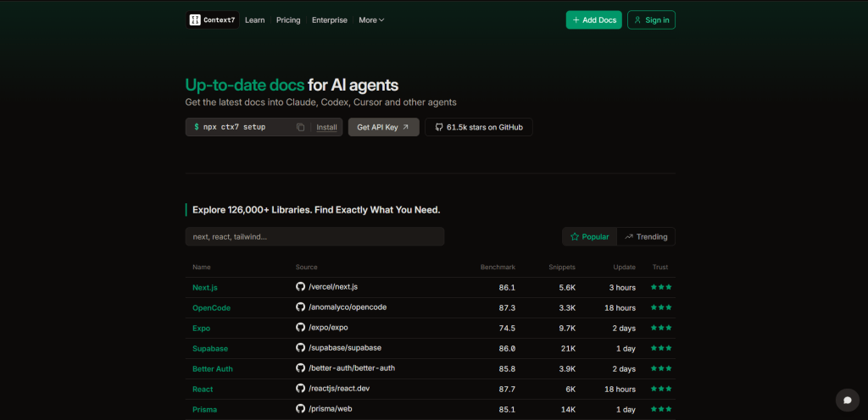Image resolution: width=868 pixels, height=420 pixels.
Task: Open 61.5k stars on GitHub
Action: click(x=479, y=127)
